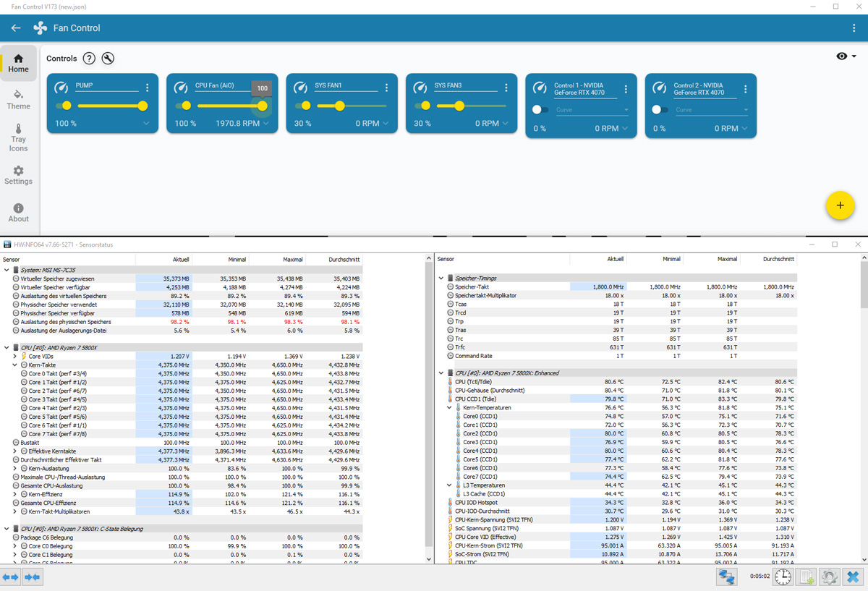Expand the Effektive Kerntakte row
868x591 pixels.
pyautogui.click(x=15, y=451)
